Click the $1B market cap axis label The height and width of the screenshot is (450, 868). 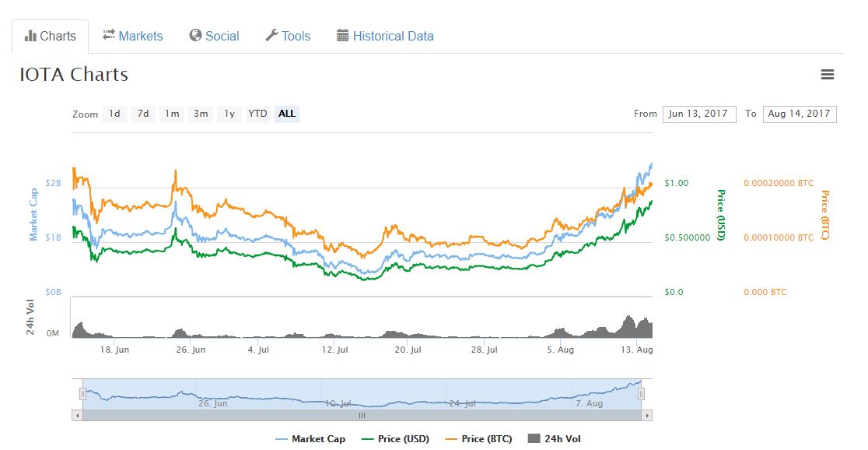point(53,237)
